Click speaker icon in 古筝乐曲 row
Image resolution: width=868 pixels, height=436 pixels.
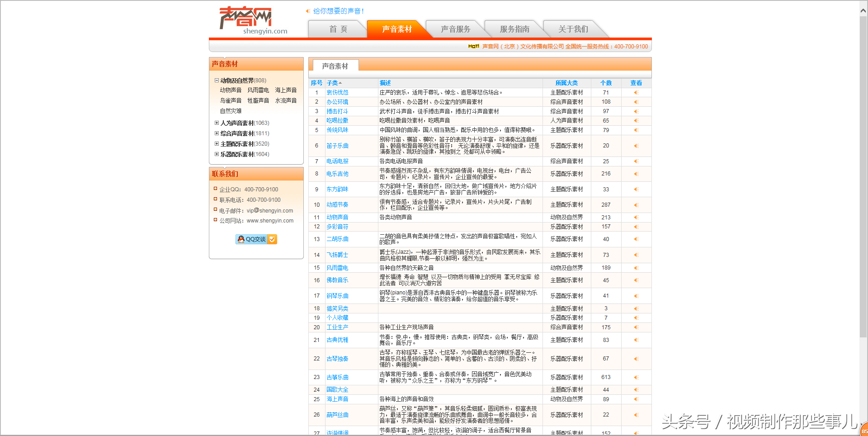636,377
